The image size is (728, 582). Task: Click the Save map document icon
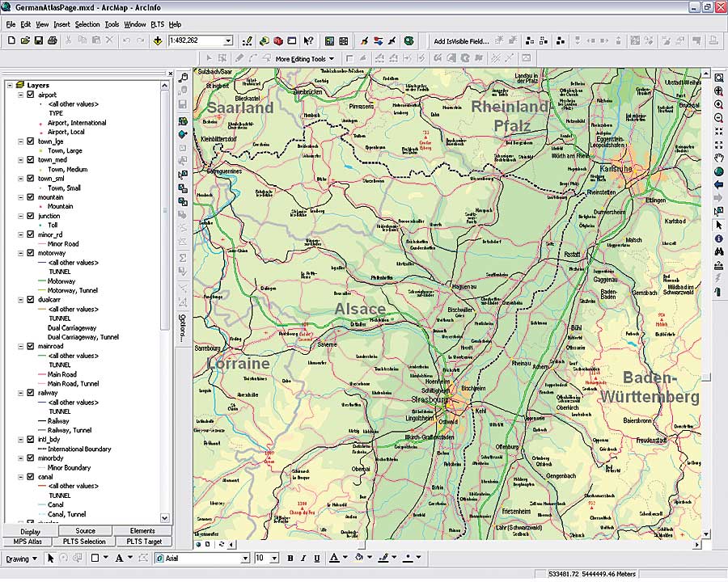click(x=38, y=40)
